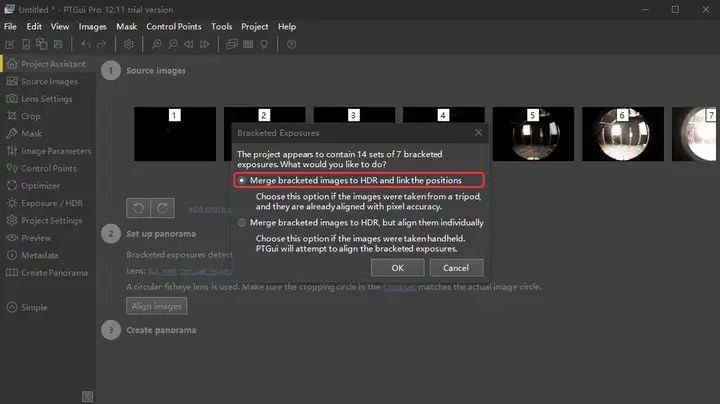This screenshot has height=404, width=720.
Task: Click the lightbulb toolbar icon
Action: [264, 45]
